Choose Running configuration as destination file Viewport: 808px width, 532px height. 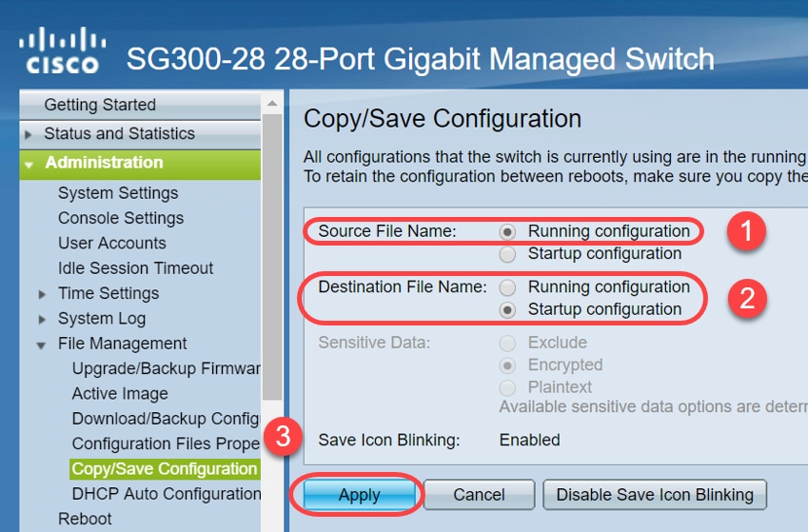pos(508,287)
